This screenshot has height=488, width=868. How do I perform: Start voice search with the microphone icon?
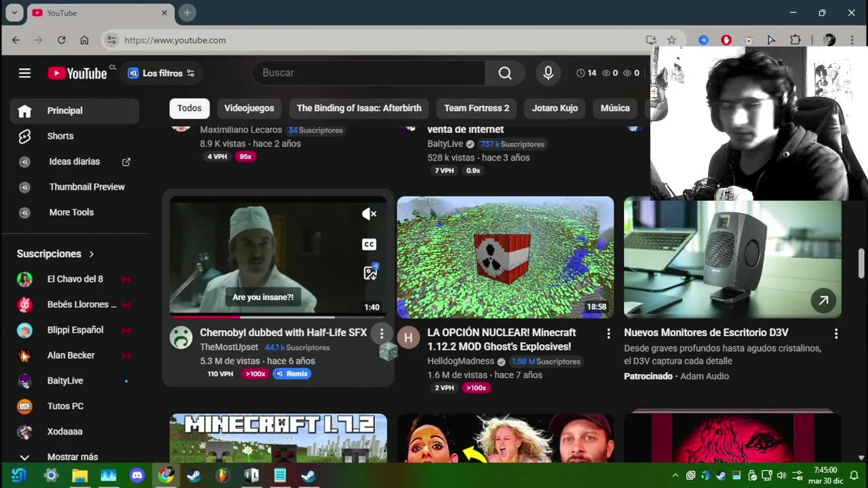tap(548, 73)
